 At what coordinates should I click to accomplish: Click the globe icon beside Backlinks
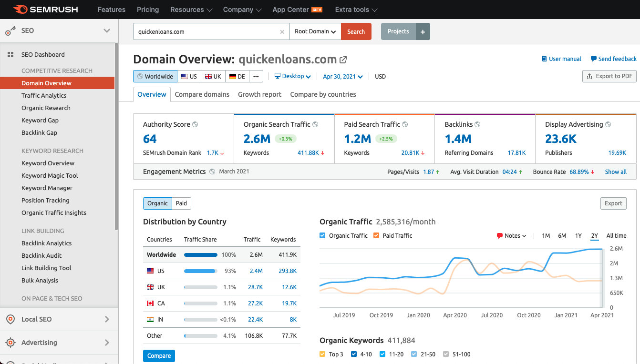coord(477,124)
